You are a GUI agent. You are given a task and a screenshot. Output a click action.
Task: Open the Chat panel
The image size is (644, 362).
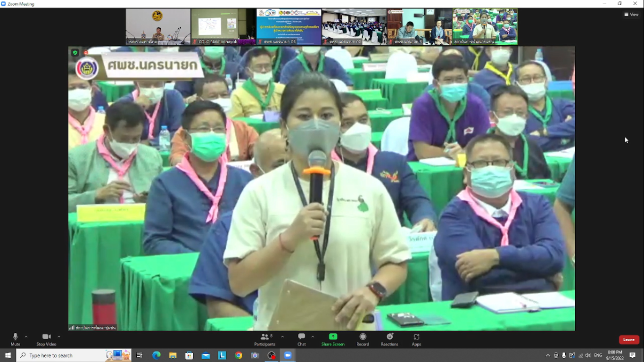[301, 339]
